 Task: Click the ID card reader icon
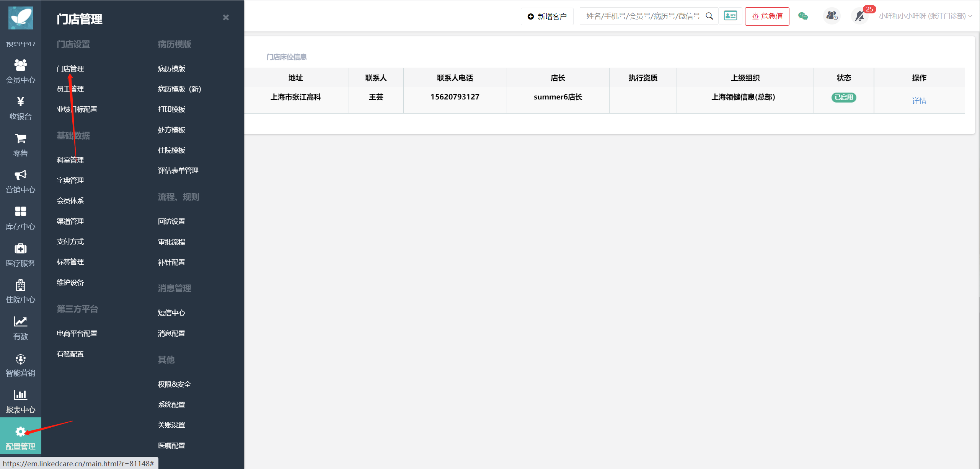click(730, 16)
